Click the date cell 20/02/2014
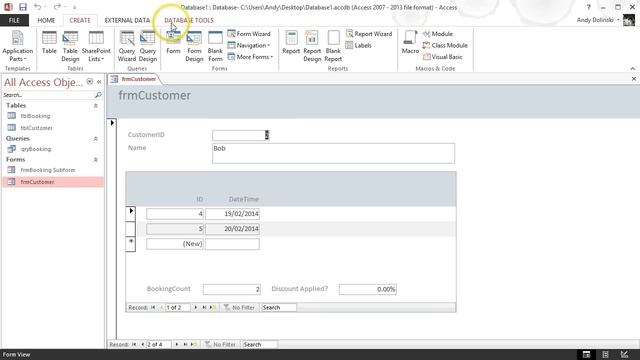This screenshot has height=360, width=640. [x=232, y=229]
